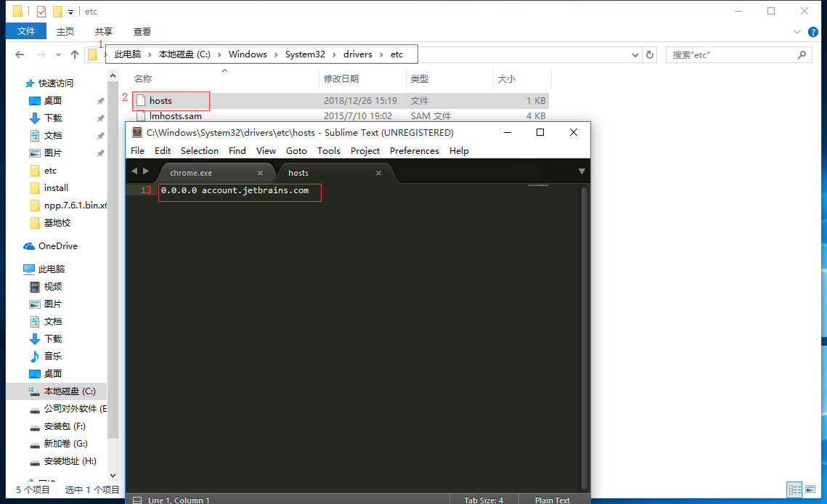Toggle the Sublime side bar status icon
The image size is (827, 504).
coord(137,500)
